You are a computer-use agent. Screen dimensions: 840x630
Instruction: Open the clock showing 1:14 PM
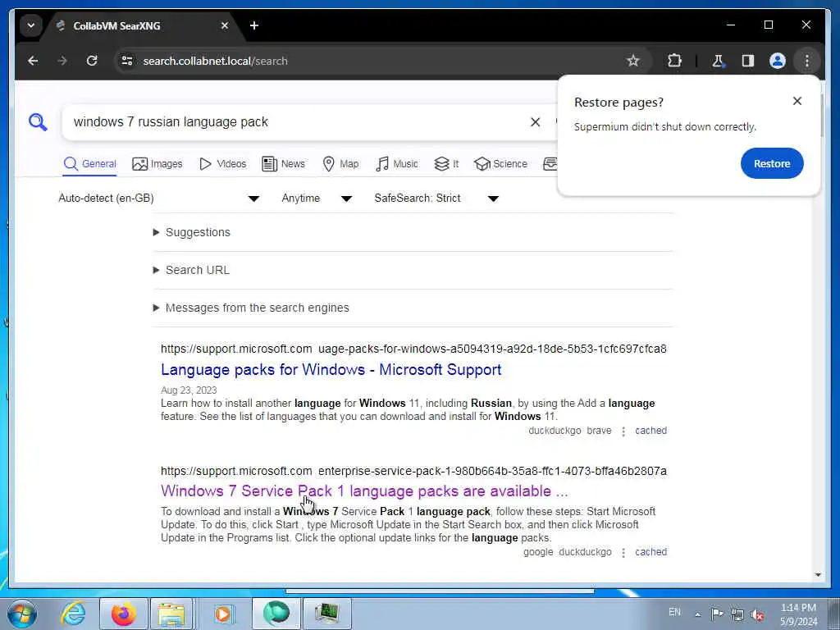pyautogui.click(x=798, y=614)
